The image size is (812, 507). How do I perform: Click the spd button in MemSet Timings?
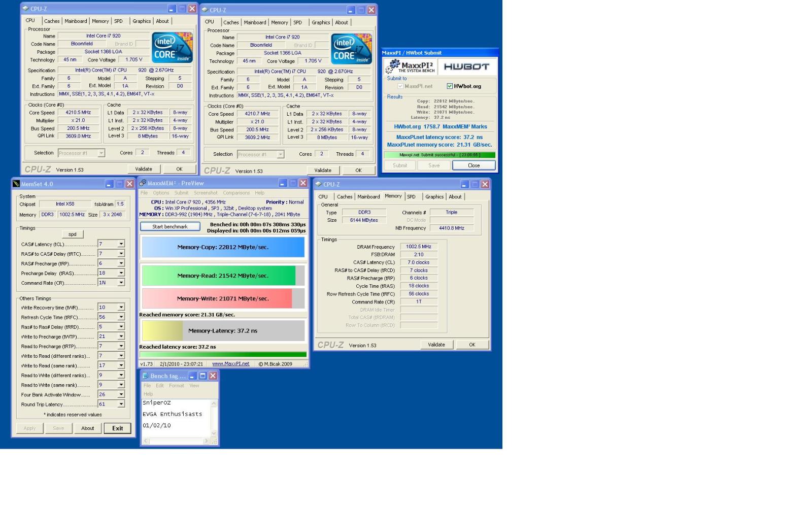[x=73, y=234]
